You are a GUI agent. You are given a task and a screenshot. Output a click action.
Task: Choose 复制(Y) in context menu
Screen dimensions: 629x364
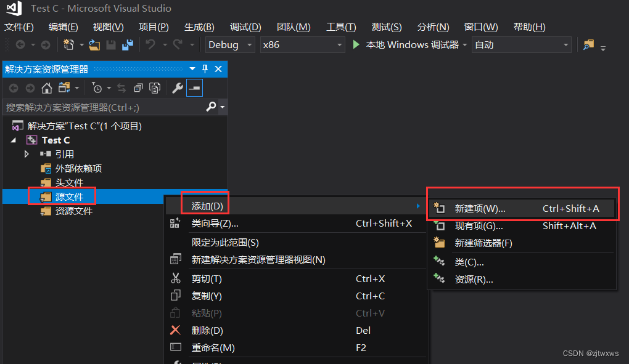coord(296,296)
